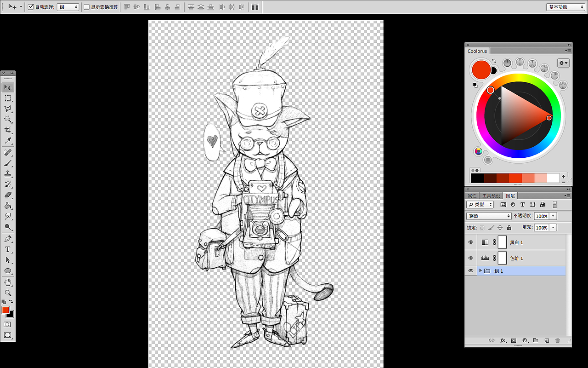This screenshot has height=368, width=588.
Task: Select the Move tool in the toolbox
Action: [x=8, y=87]
